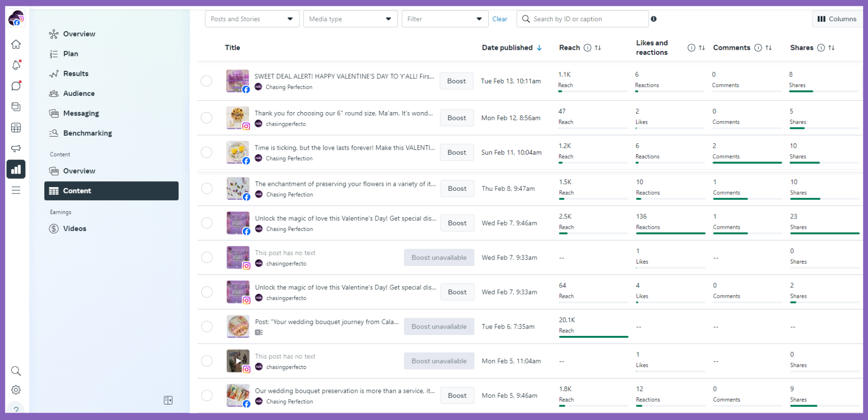Image resolution: width=868 pixels, height=420 pixels.
Task: Open thumbnail of SWEET DEAL ALERT post
Action: point(237,81)
